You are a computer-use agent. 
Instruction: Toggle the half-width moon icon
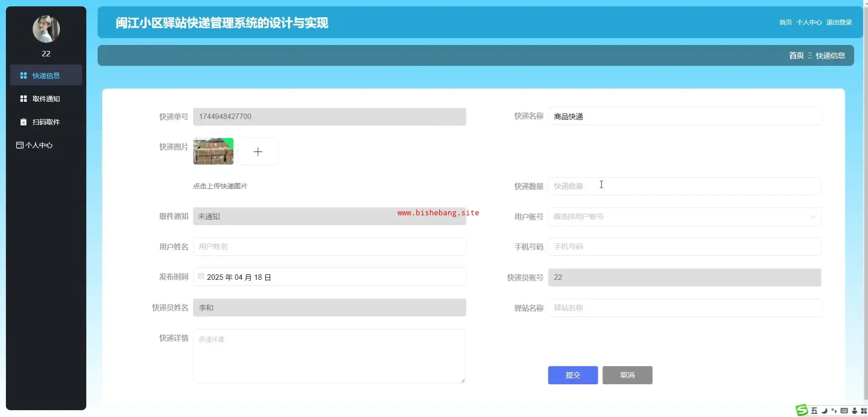click(824, 411)
